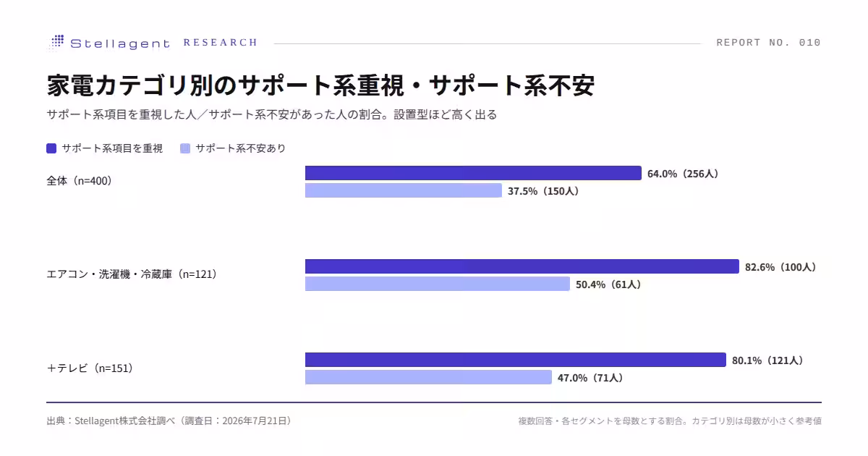
Task: Select the ＋テレビ（n=151）category label
Action: [90, 368]
